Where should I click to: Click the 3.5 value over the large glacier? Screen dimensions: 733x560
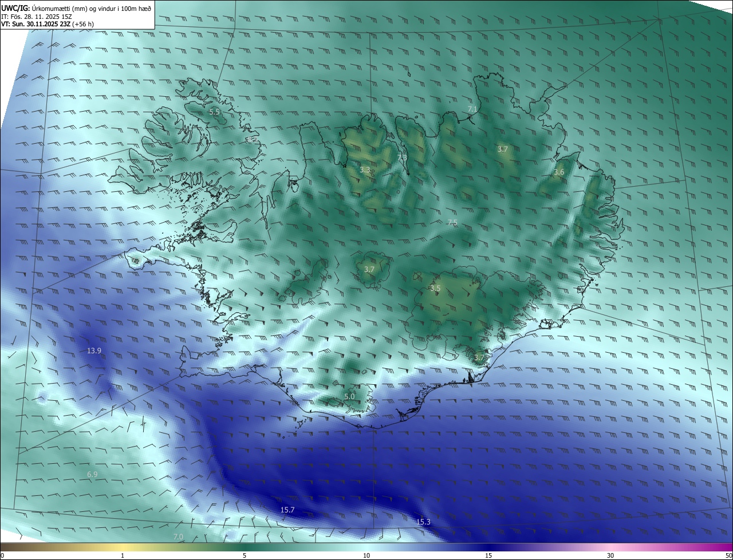(435, 289)
